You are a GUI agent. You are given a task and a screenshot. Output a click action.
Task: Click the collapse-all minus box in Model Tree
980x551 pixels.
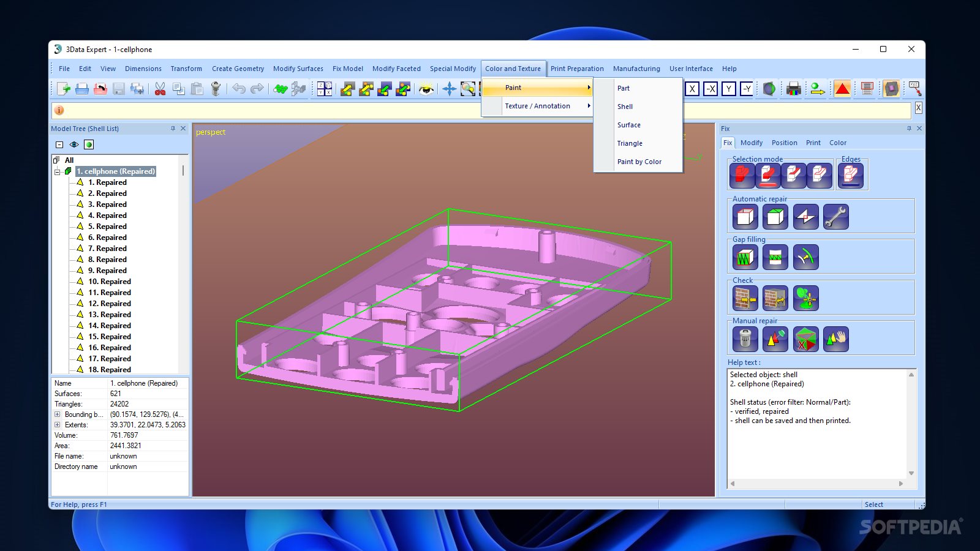tap(59, 144)
